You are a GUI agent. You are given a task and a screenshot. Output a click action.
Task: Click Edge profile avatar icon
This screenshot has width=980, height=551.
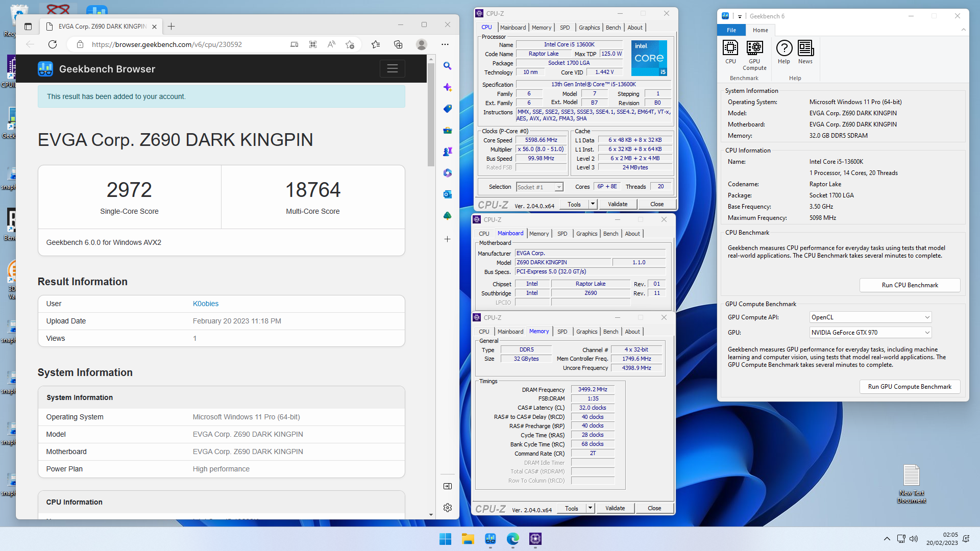[x=421, y=44]
